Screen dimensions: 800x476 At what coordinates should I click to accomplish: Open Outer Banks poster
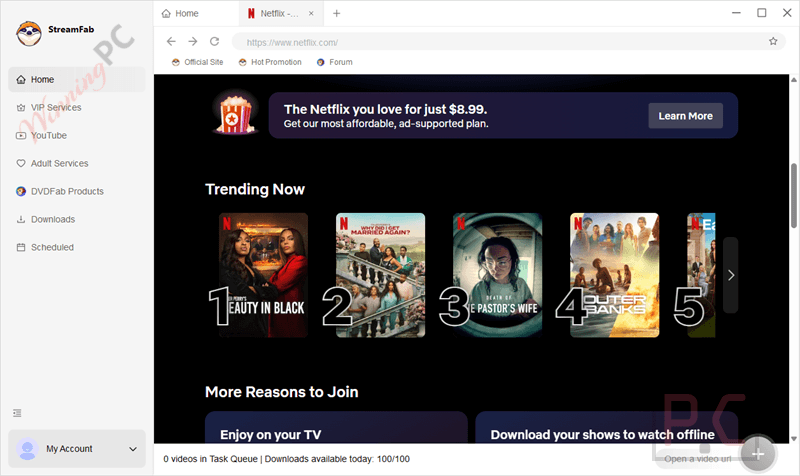point(614,275)
